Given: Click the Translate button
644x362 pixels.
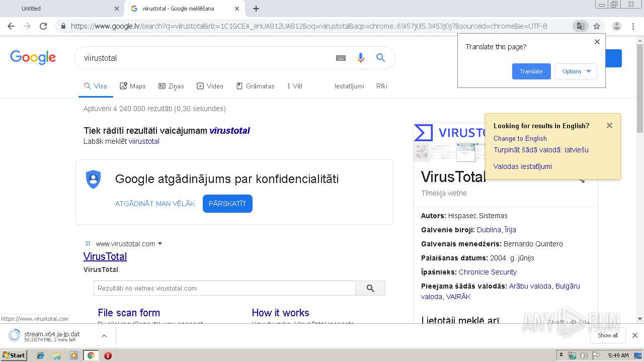Looking at the screenshot, I should (531, 71).
